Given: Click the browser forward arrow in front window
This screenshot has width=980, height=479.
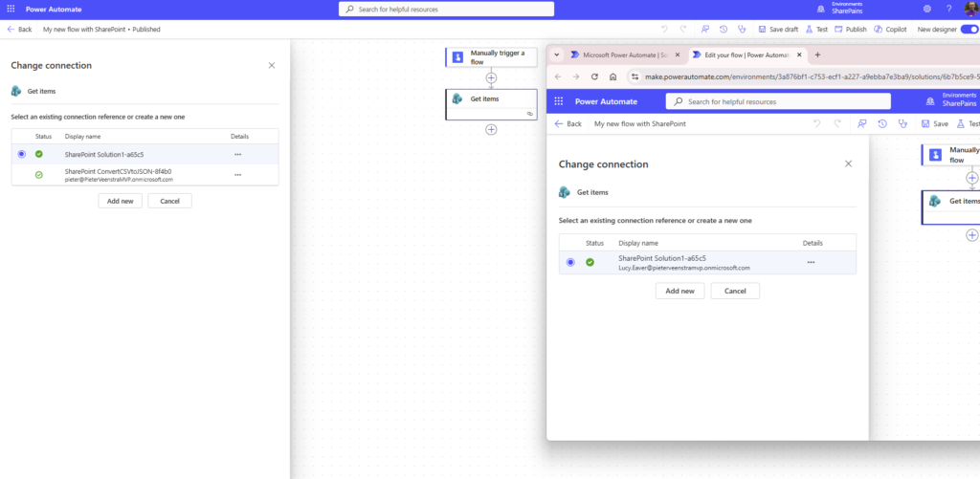Looking at the screenshot, I should pos(576,76).
